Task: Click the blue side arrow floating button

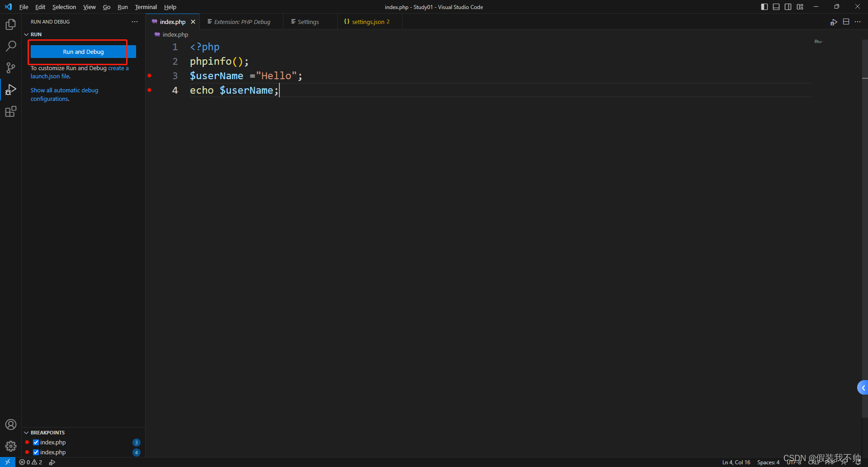Action: [x=863, y=387]
